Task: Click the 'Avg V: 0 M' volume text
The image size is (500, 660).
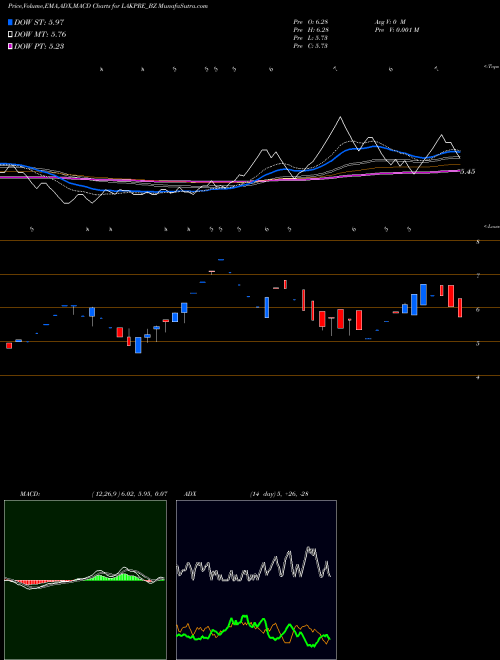Action: (x=390, y=21)
